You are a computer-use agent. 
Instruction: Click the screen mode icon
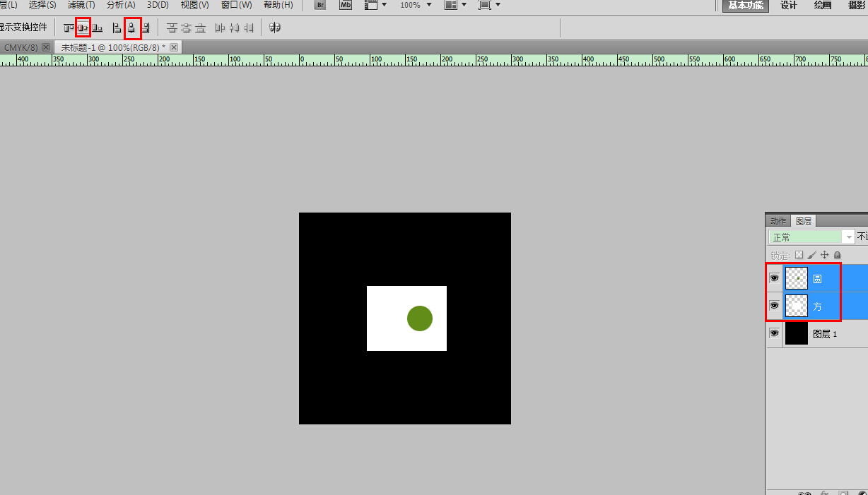coord(485,5)
